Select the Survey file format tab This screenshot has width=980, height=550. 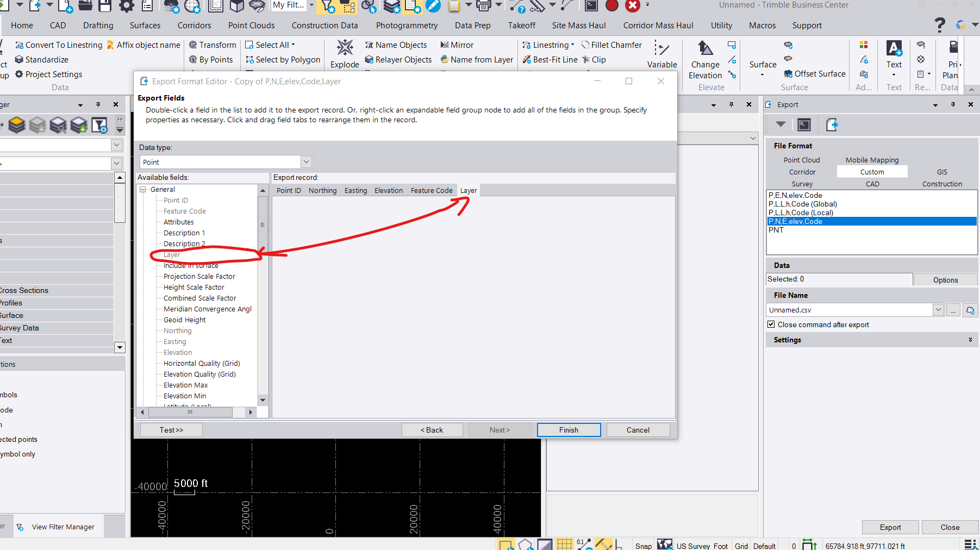pos(802,184)
